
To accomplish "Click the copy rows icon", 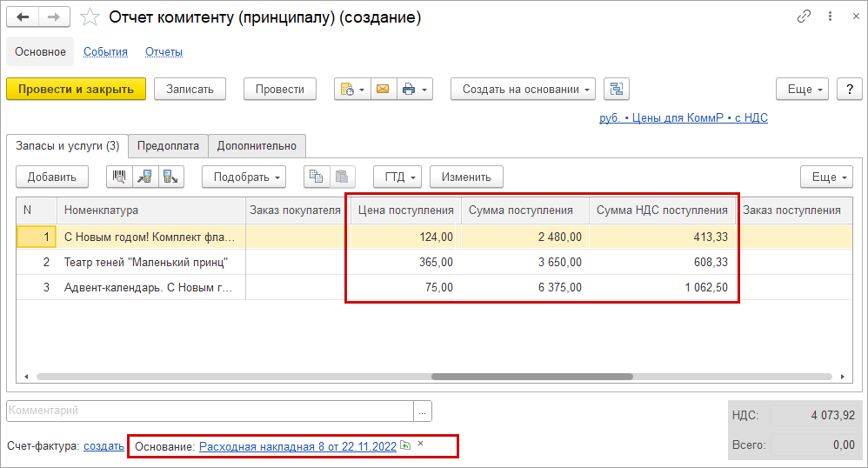I will pos(316,177).
